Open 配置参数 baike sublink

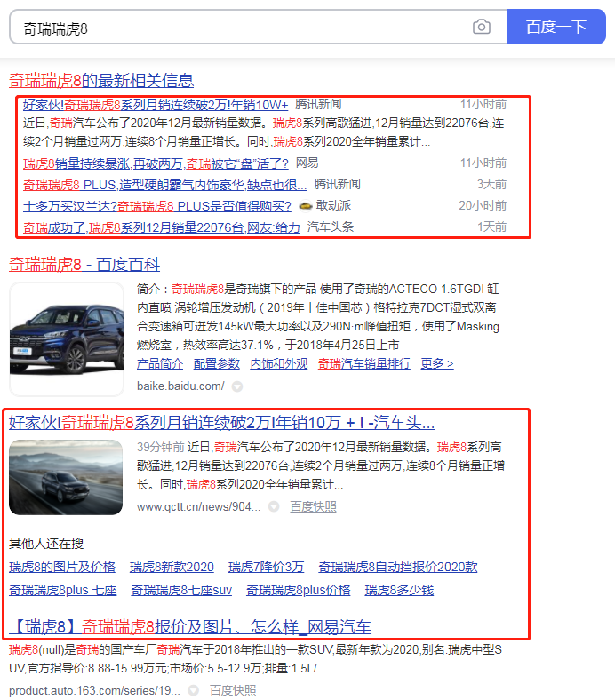pyautogui.click(x=217, y=364)
